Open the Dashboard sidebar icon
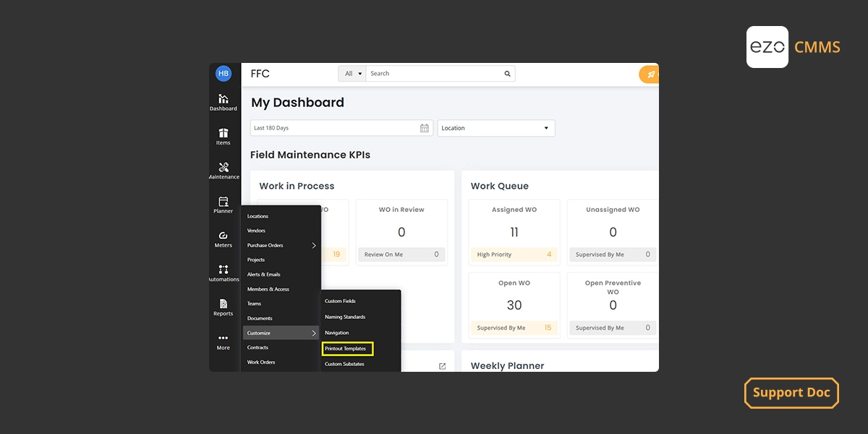868x434 pixels. click(223, 102)
